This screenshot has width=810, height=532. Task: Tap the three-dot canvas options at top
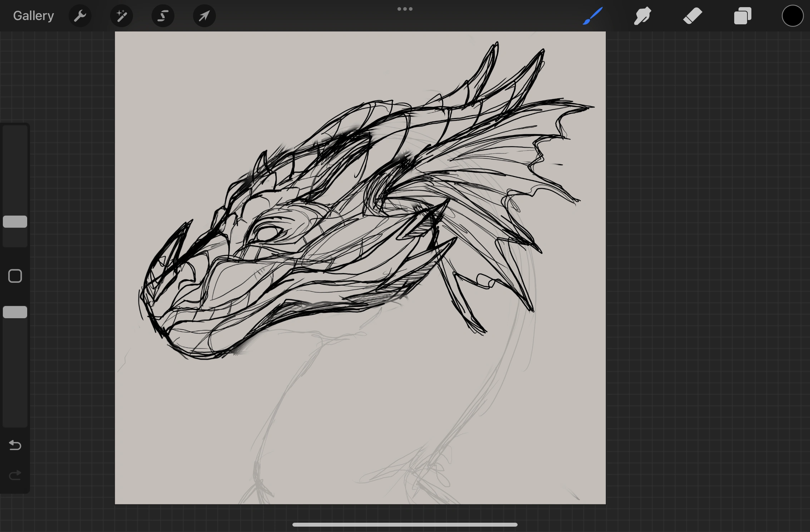point(405,9)
